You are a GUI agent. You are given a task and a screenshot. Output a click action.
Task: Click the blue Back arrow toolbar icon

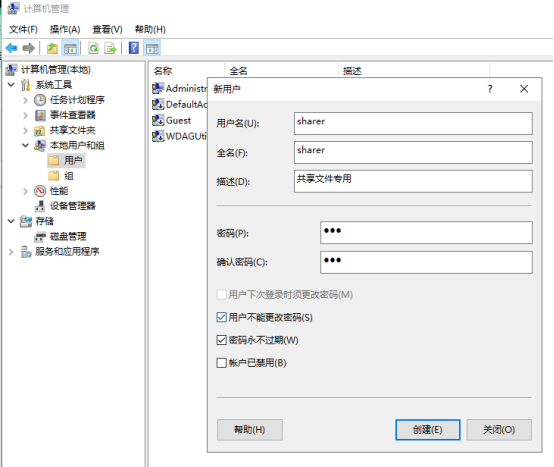point(12,48)
